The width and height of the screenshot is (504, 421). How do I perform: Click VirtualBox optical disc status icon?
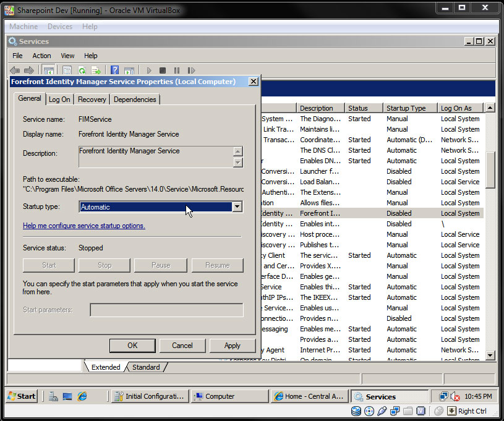tap(369, 410)
